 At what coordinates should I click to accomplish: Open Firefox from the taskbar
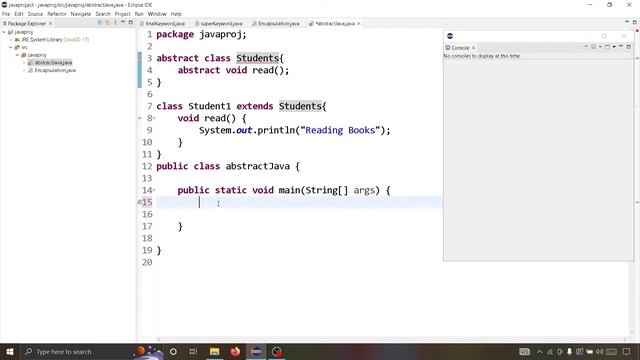pos(235,351)
